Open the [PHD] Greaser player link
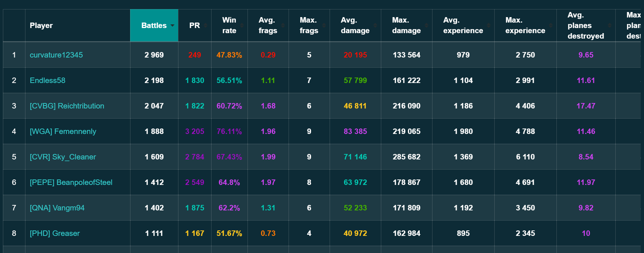 (55, 233)
